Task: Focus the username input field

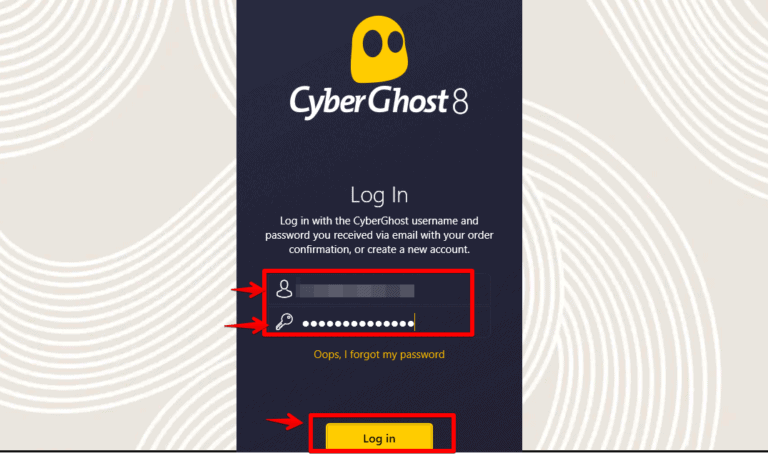Action: coord(379,289)
